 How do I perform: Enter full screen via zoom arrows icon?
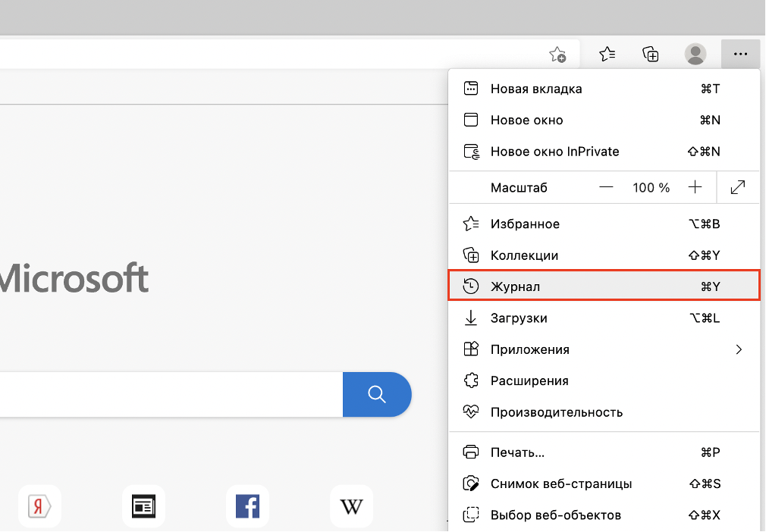(737, 187)
